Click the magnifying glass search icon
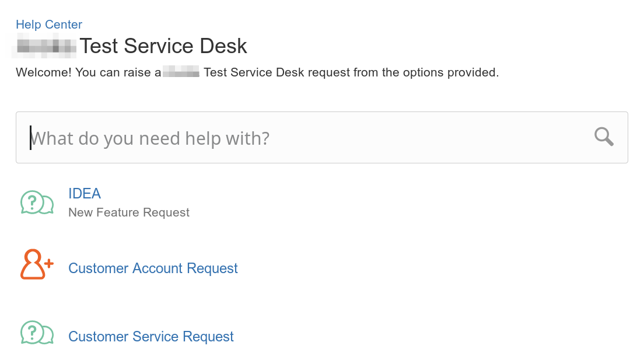 (604, 137)
